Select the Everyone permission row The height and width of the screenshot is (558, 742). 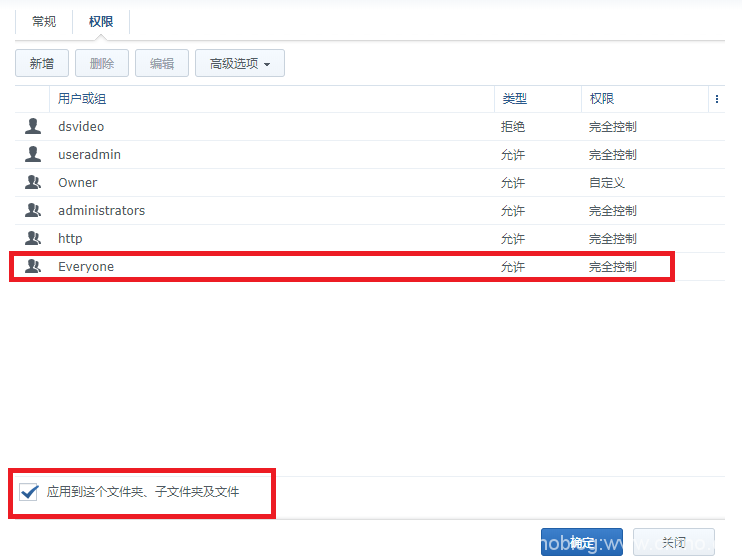pyautogui.click(x=300, y=266)
